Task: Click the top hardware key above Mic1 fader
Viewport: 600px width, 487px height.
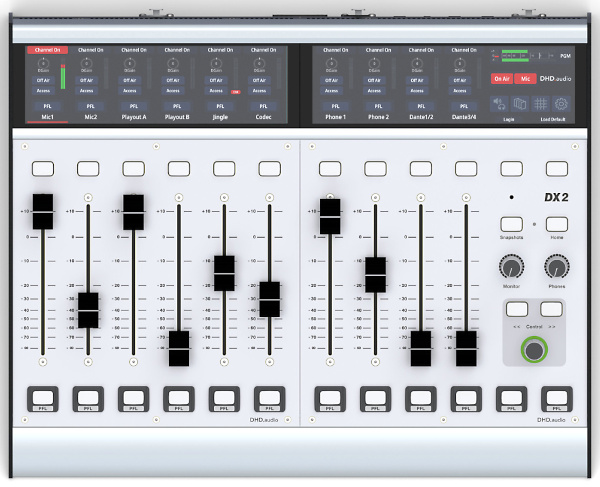Action: (43, 169)
